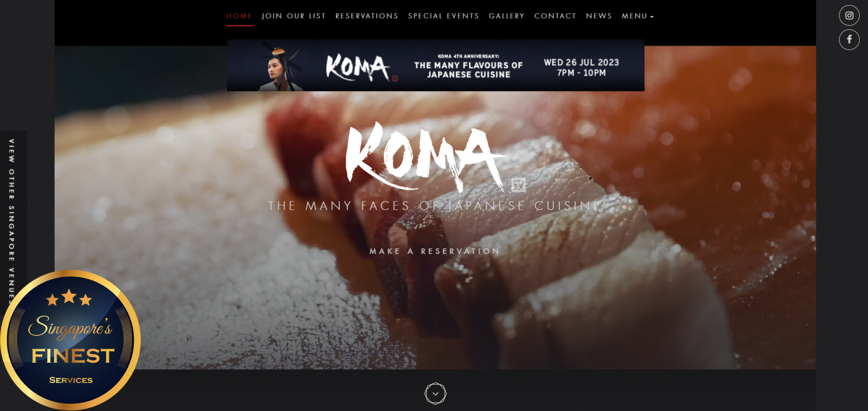Image resolution: width=868 pixels, height=411 pixels.
Task: Click the MAKE A RESERVATION link
Action: [435, 251]
